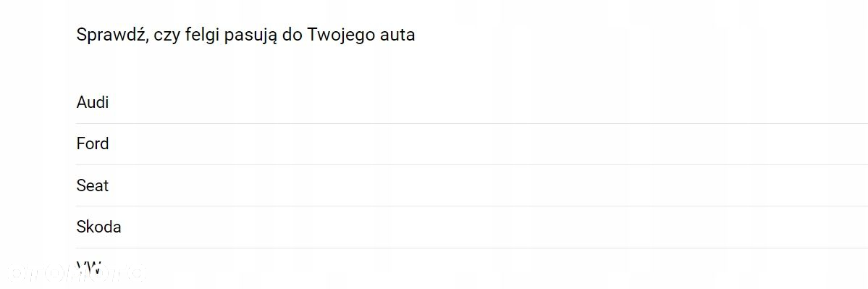Click the empty area right of Seat
The image size is (868, 289).
488,185
